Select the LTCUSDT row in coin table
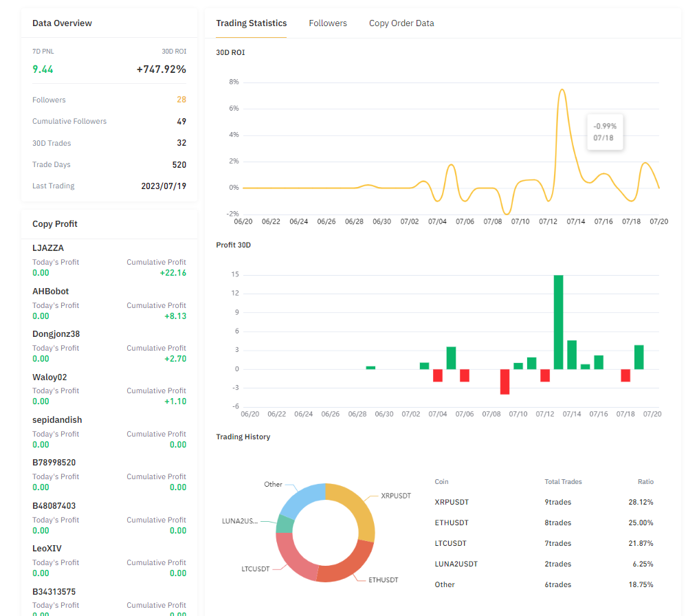Screen dimensions: 688x616 click(544, 543)
